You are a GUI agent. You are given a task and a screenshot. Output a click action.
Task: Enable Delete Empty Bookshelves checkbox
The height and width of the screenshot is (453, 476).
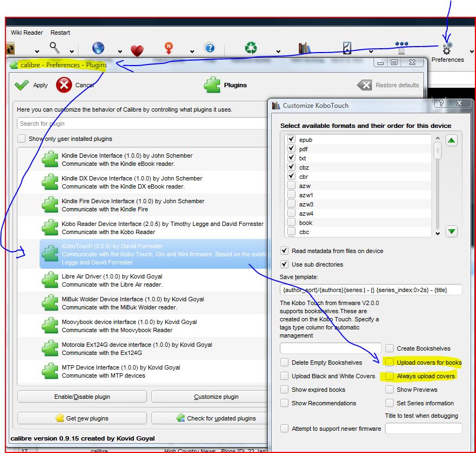point(284,363)
